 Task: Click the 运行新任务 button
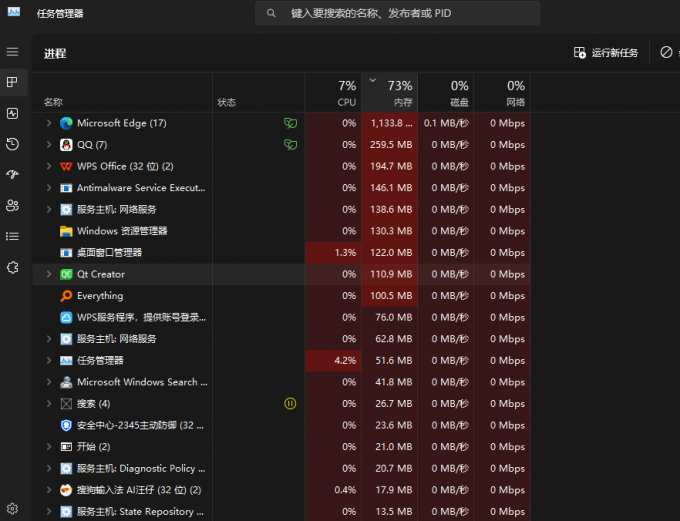point(606,53)
